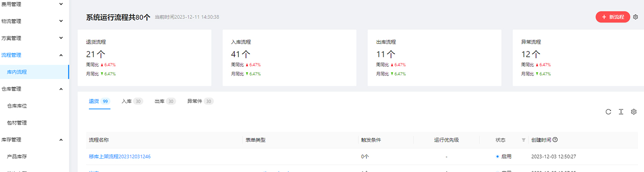Open table settings gear icon

pyautogui.click(x=633, y=112)
